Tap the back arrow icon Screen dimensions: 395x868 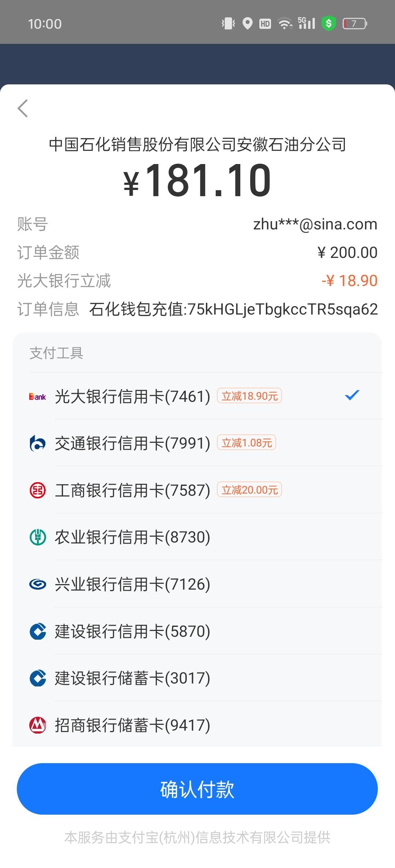click(23, 108)
